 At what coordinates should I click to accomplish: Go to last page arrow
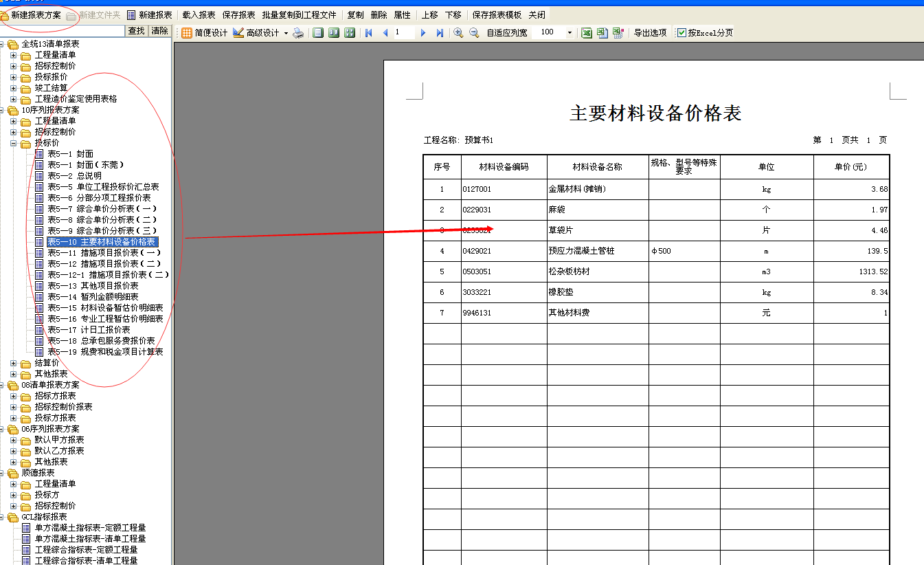[x=440, y=32]
